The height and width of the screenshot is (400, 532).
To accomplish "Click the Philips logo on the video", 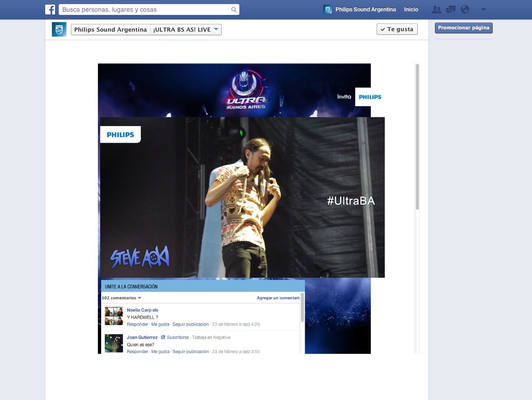I will [x=121, y=135].
